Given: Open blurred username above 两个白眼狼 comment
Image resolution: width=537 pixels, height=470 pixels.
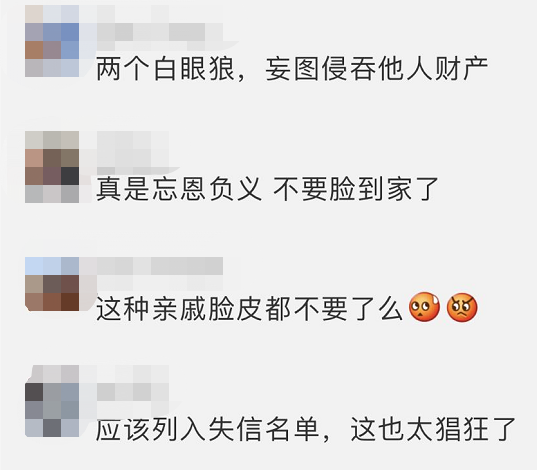Looking at the screenshot, I should [160, 33].
